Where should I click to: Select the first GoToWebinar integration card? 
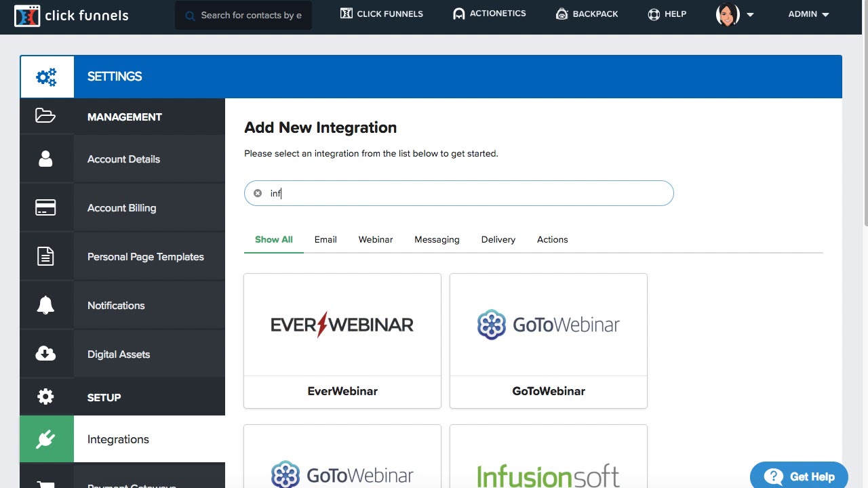tap(549, 341)
